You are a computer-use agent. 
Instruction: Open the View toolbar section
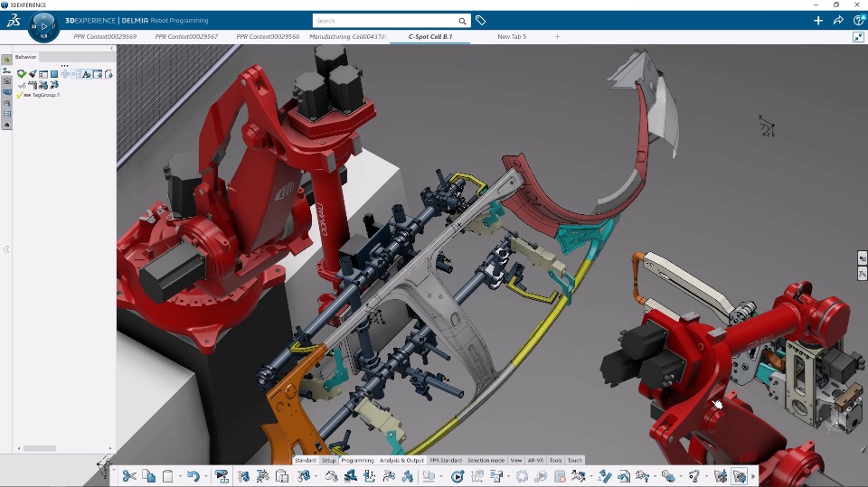coord(516,461)
